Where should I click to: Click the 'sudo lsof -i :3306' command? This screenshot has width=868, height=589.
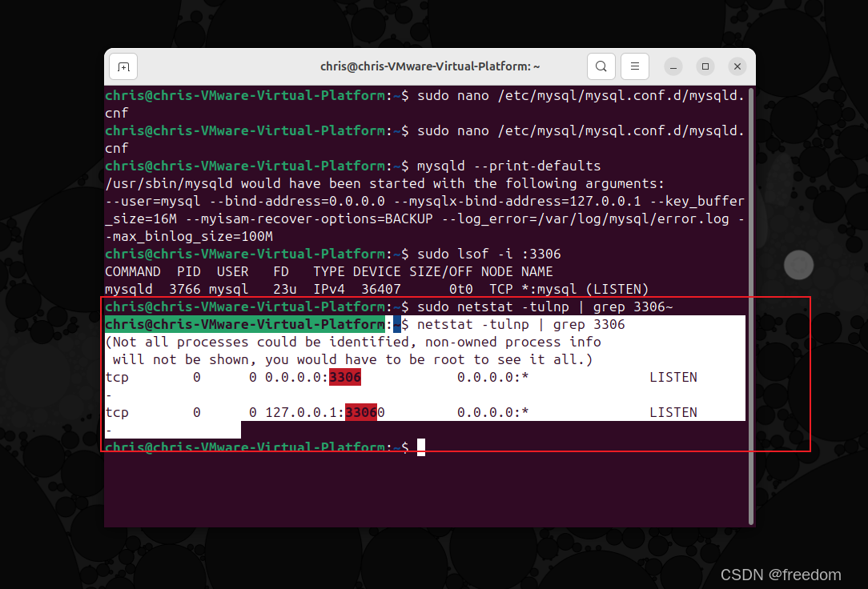tap(488, 254)
